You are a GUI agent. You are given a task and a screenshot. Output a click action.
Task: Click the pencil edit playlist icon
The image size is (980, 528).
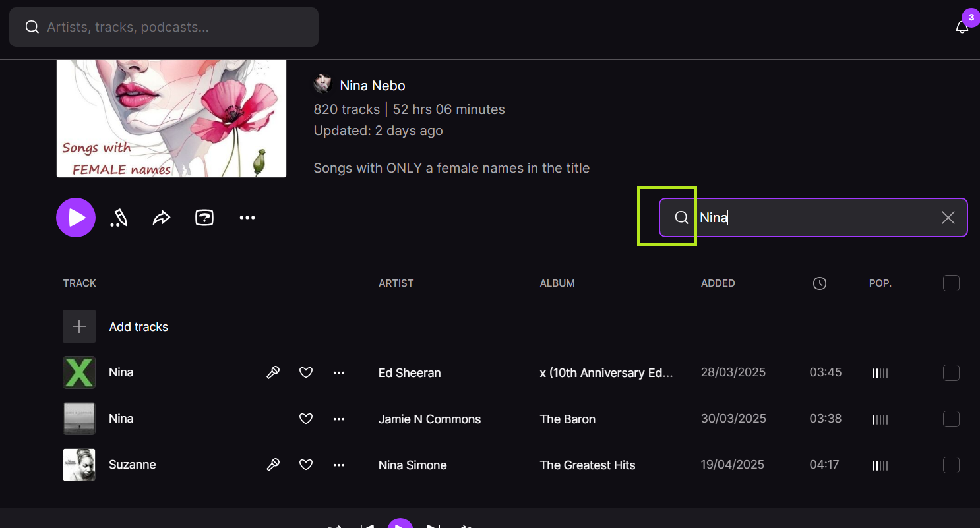click(x=119, y=218)
